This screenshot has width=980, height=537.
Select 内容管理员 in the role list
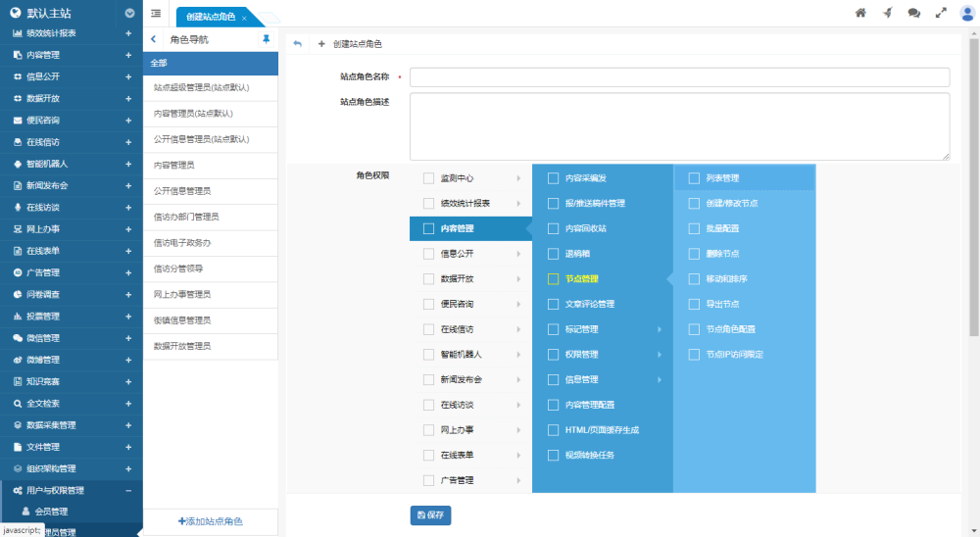click(x=174, y=165)
